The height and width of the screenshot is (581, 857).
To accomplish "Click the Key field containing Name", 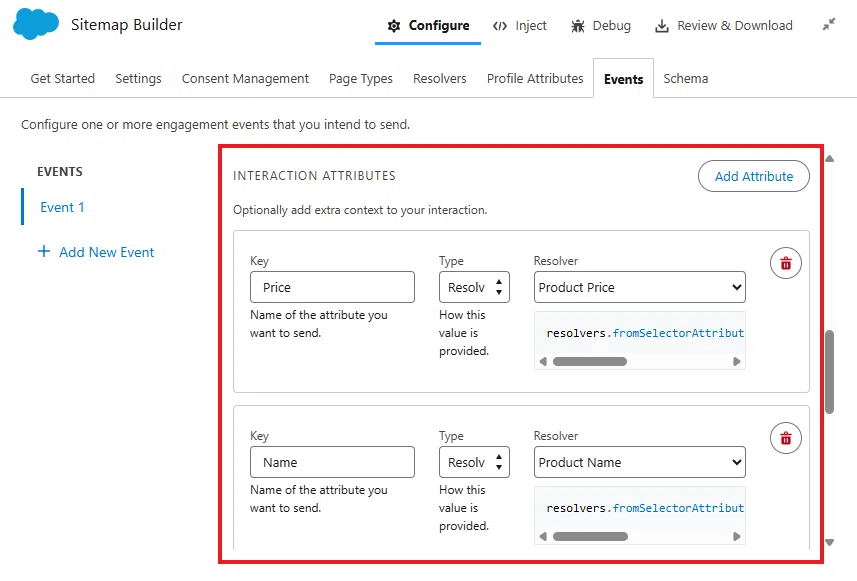I will 332,462.
